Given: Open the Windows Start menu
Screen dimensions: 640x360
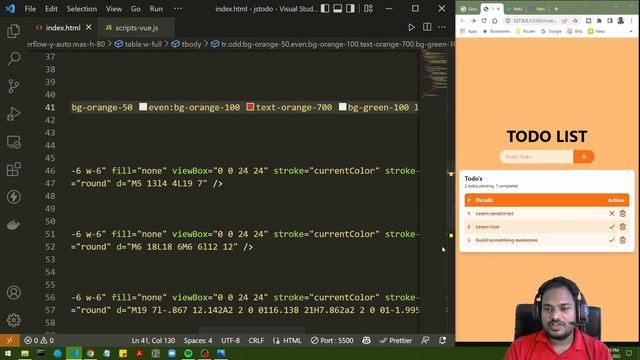Looking at the screenshot, I should coord(8,353).
